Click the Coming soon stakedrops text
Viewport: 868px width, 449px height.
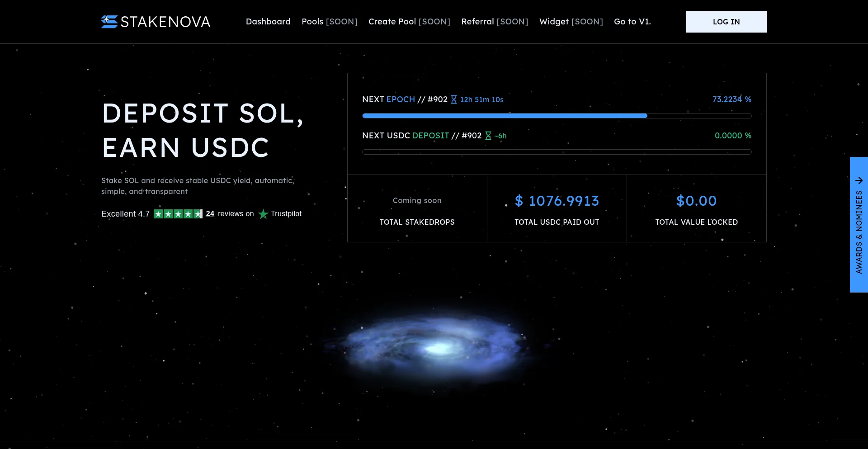417,200
